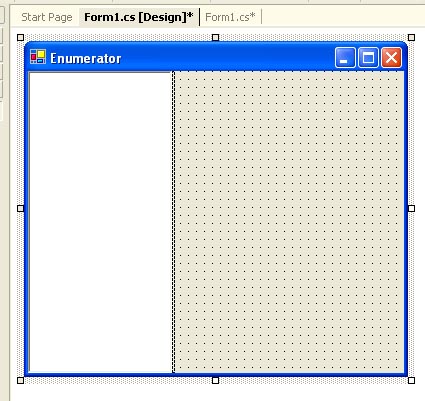Open the Form1.cs* code tab
This screenshot has width=425, height=401.
[230, 17]
